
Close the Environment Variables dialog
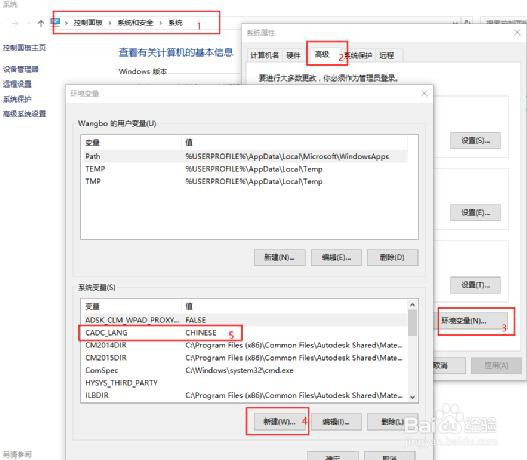[424, 93]
